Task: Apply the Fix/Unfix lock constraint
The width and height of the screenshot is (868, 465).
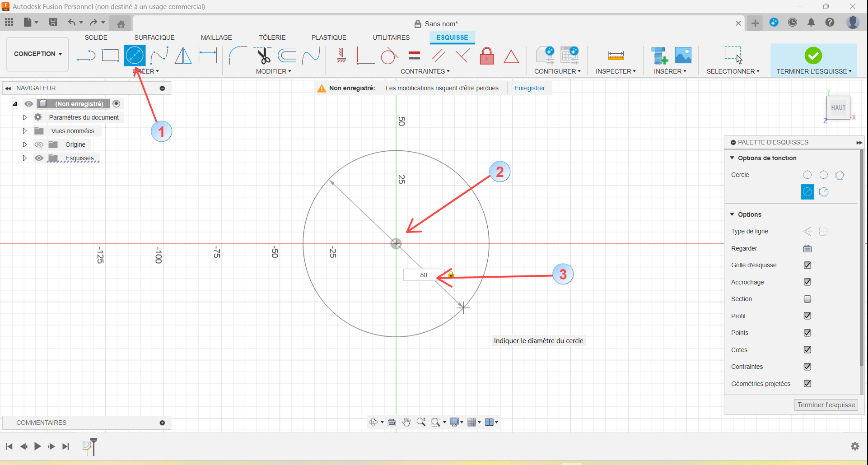Action: pyautogui.click(x=487, y=56)
